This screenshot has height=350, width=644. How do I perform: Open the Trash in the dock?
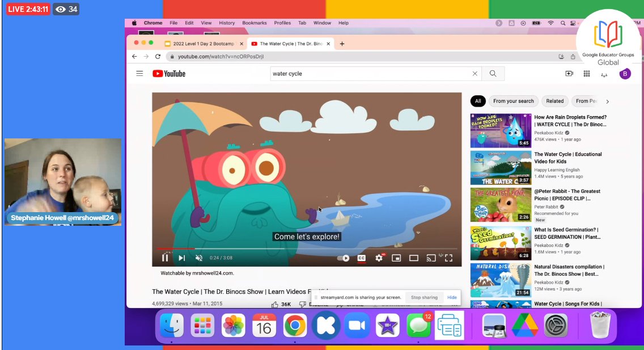[x=600, y=326]
